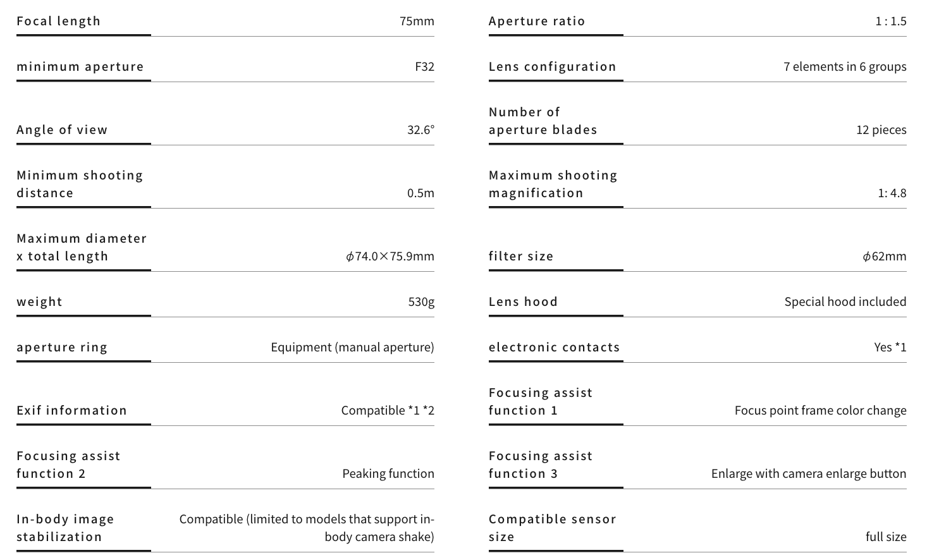Select the 75mm focal length value
This screenshot has width=927, height=560.
417,21
